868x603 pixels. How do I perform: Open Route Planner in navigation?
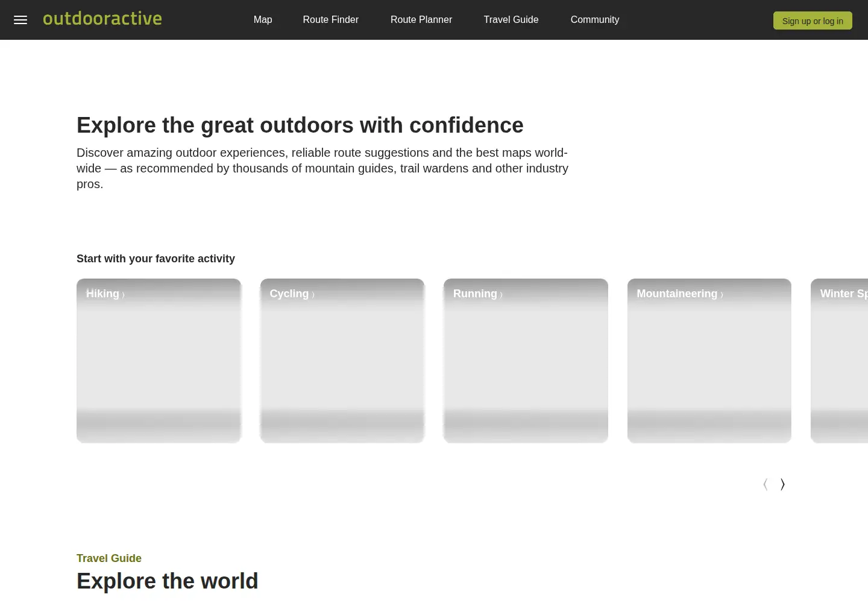click(421, 20)
